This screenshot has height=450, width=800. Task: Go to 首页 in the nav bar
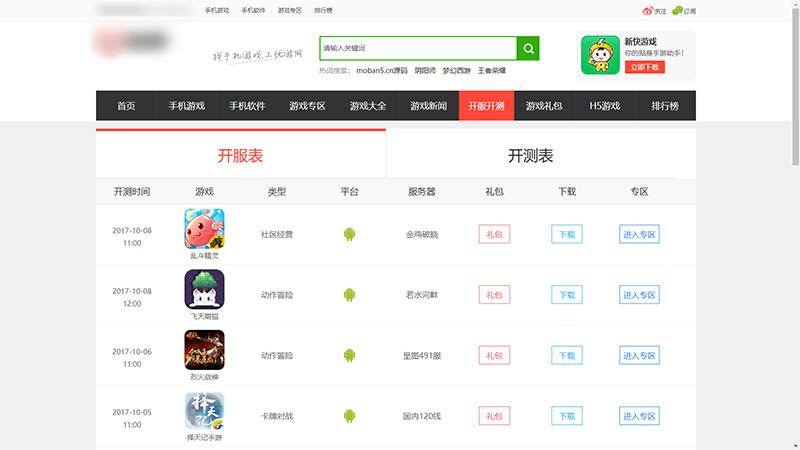[x=126, y=106]
